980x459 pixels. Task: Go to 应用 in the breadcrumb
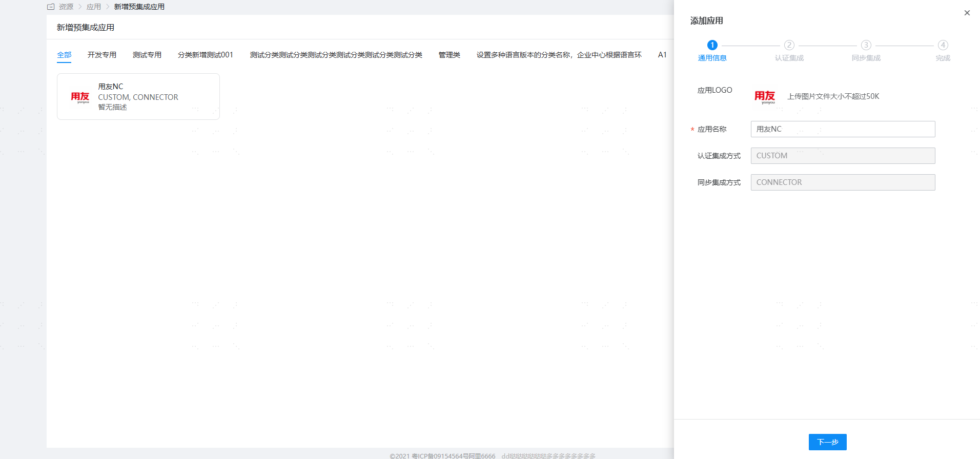93,7
